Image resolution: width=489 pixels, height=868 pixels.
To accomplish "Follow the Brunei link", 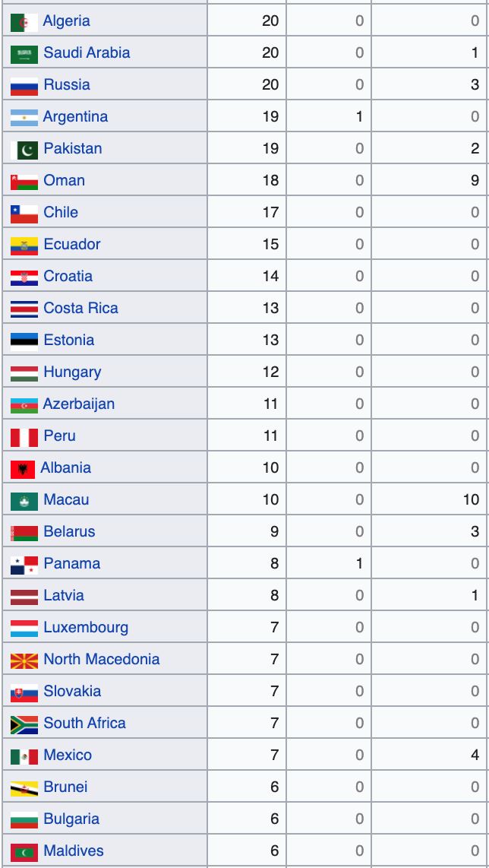I will [x=65, y=787].
